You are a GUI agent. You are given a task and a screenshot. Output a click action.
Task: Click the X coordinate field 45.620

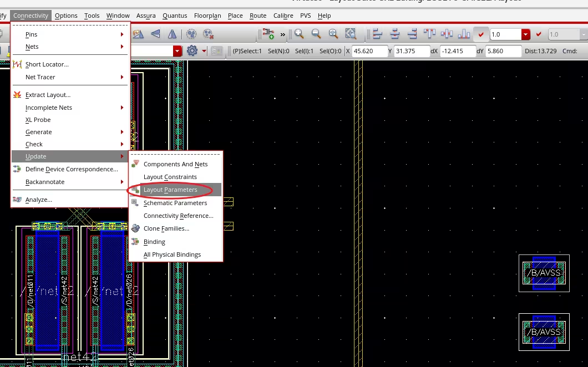[x=369, y=51]
